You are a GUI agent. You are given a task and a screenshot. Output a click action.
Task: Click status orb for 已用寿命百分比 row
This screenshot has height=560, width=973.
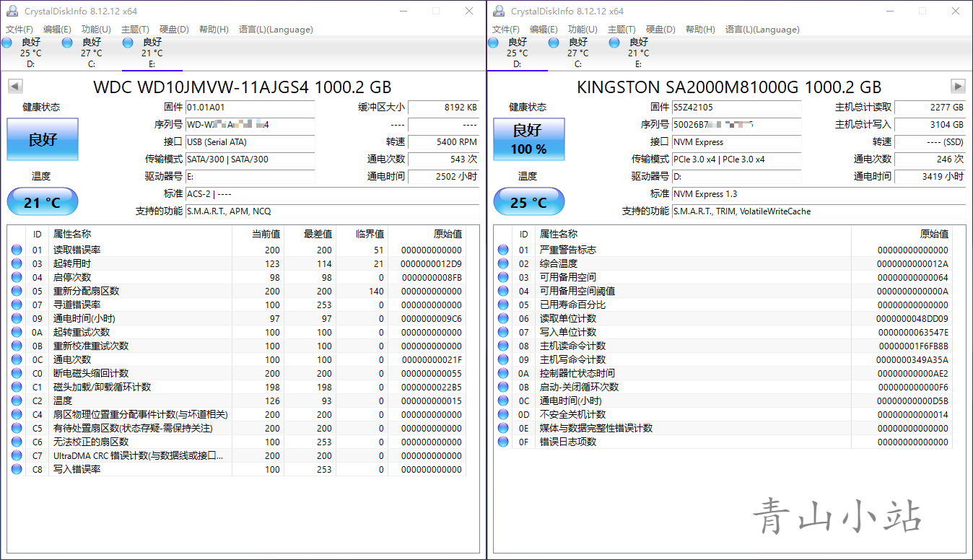pos(503,305)
